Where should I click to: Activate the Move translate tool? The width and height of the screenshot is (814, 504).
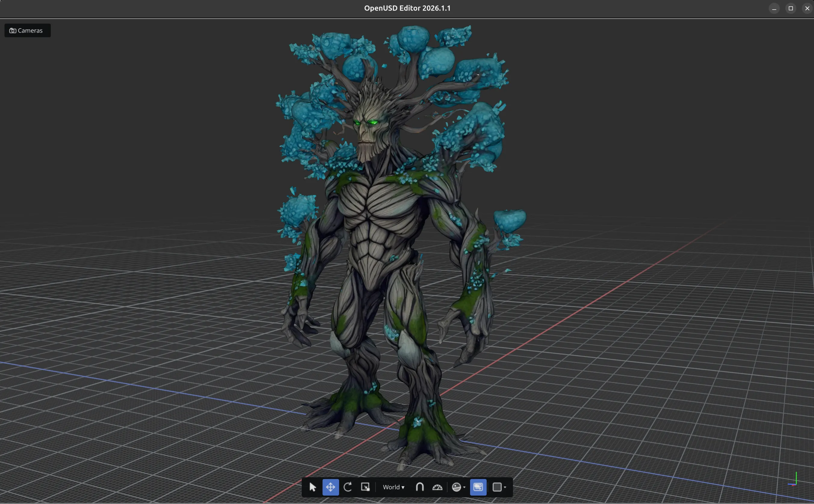[330, 487]
